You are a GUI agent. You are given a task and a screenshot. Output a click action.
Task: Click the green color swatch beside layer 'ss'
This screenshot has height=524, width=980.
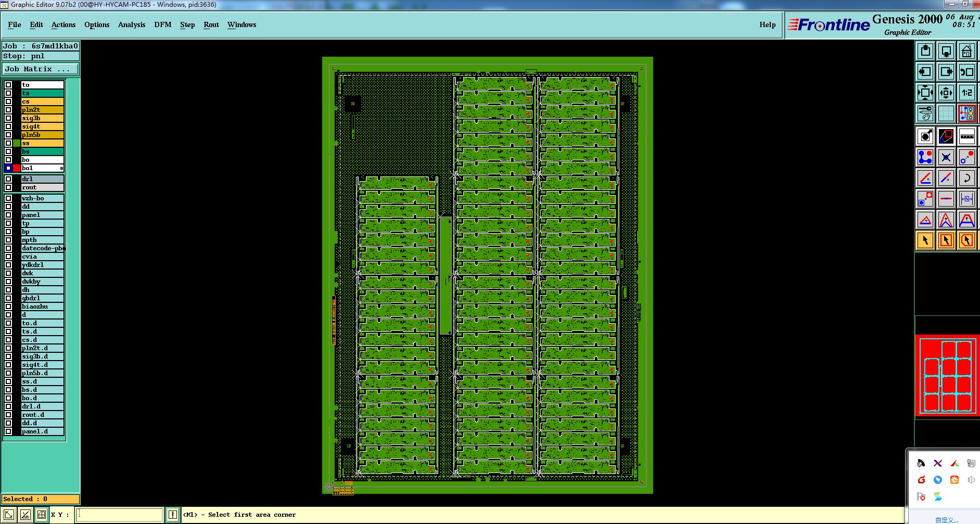coord(17,143)
